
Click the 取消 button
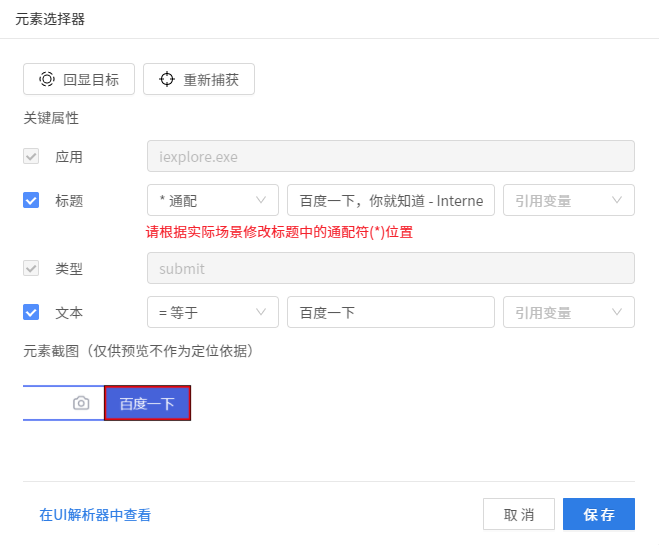tap(518, 515)
